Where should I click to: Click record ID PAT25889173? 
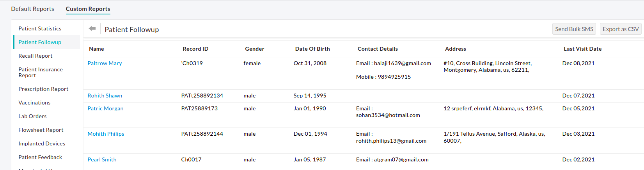[x=199, y=108]
